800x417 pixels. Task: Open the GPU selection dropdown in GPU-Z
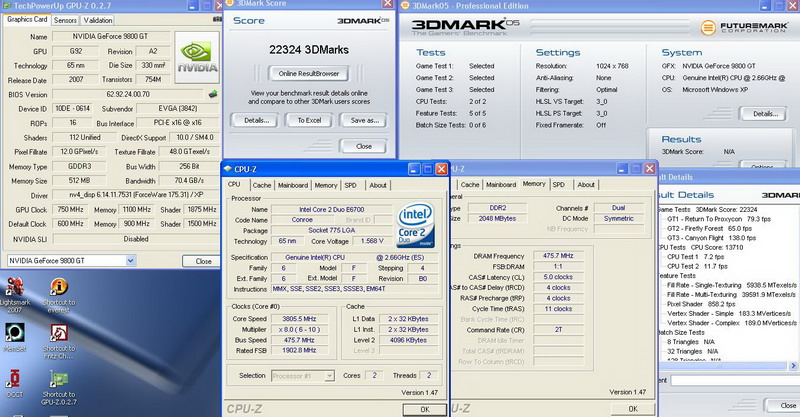point(131,261)
